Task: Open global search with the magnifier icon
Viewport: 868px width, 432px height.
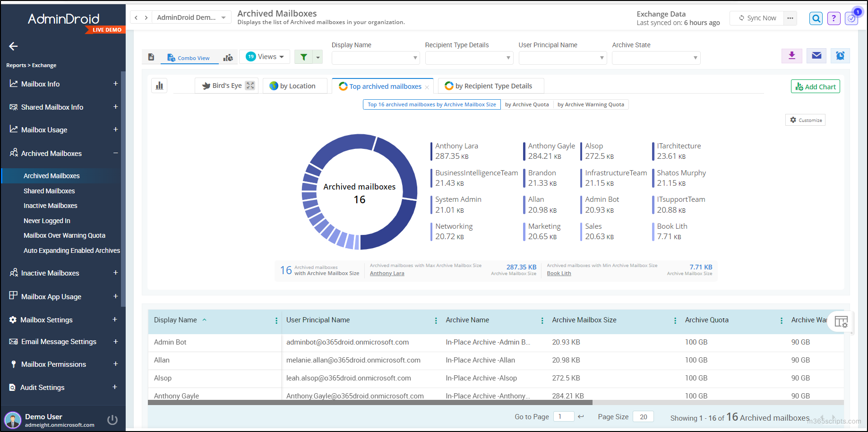Action: [816, 18]
